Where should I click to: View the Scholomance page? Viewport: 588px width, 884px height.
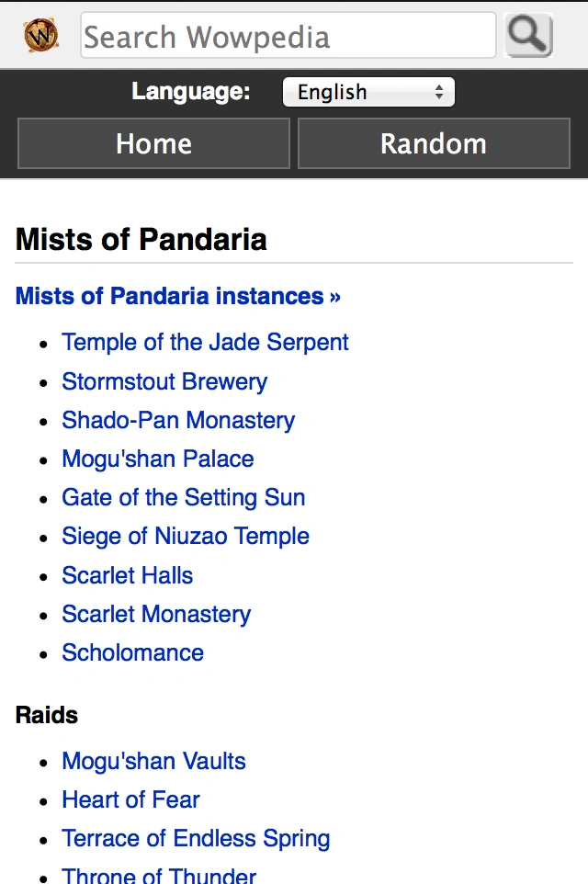pos(132,652)
